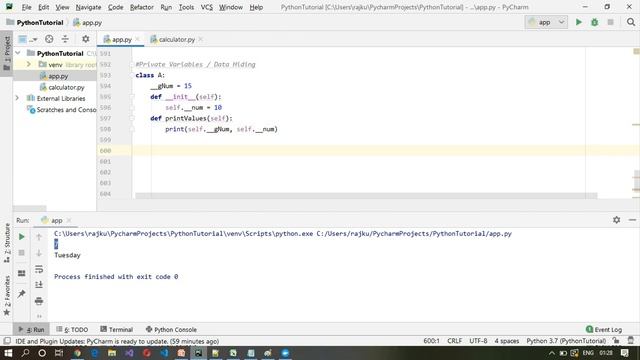Open Windows Start menu
Screen dimensions: 640x360
[8, 353]
